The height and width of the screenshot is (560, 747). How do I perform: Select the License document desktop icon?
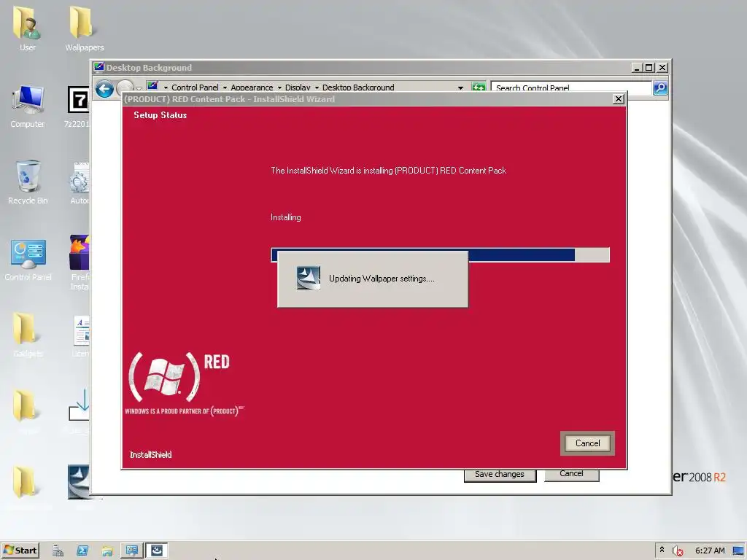(80, 335)
